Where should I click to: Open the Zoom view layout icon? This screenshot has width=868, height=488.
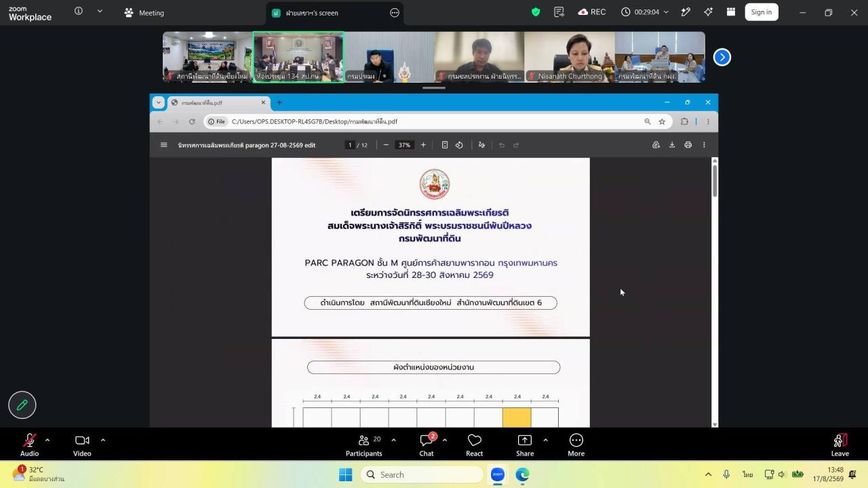pos(730,12)
